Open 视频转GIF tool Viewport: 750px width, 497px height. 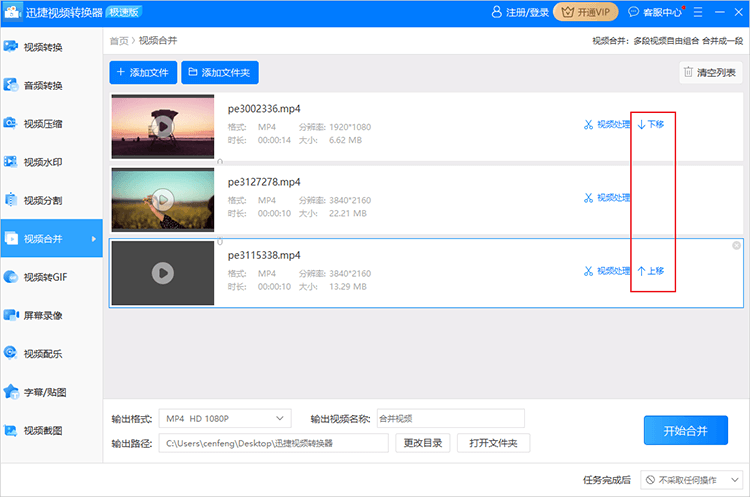(44, 277)
